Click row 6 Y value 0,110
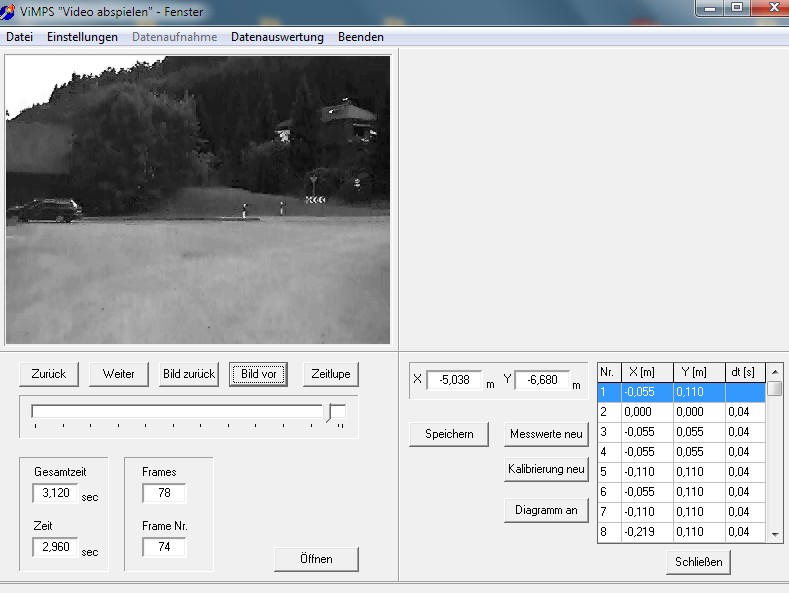The height and width of the screenshot is (593, 789). coord(699,492)
